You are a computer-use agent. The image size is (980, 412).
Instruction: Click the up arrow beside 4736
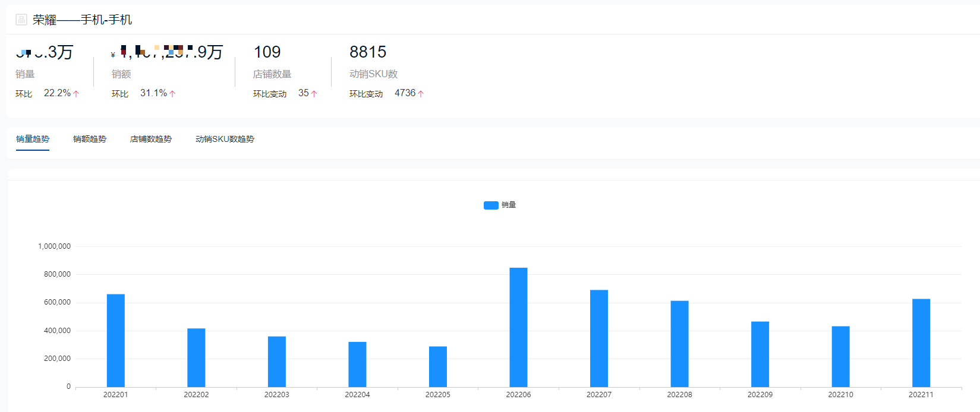pyautogui.click(x=421, y=94)
